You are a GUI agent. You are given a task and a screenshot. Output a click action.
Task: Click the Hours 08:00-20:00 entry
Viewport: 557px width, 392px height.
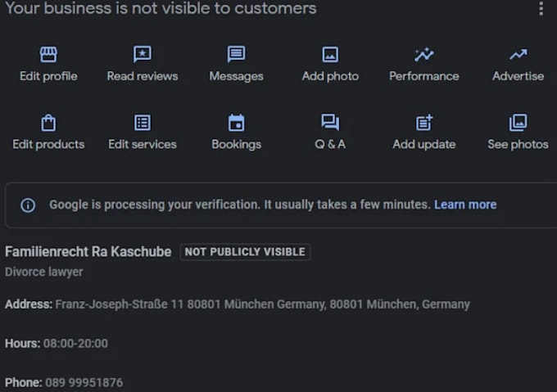pos(57,344)
